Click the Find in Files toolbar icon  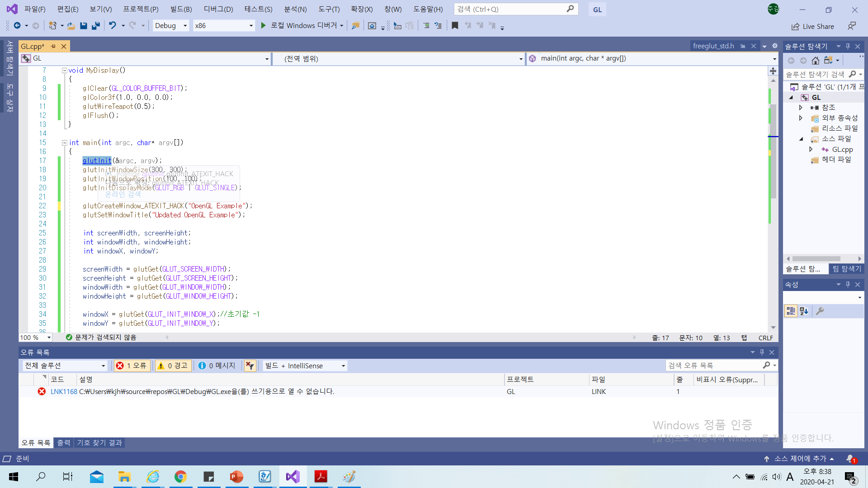(356, 26)
